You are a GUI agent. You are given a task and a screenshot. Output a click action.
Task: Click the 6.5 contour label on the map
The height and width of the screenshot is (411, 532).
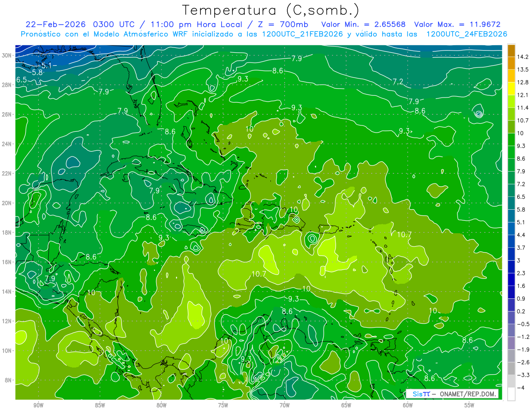coord(21,80)
